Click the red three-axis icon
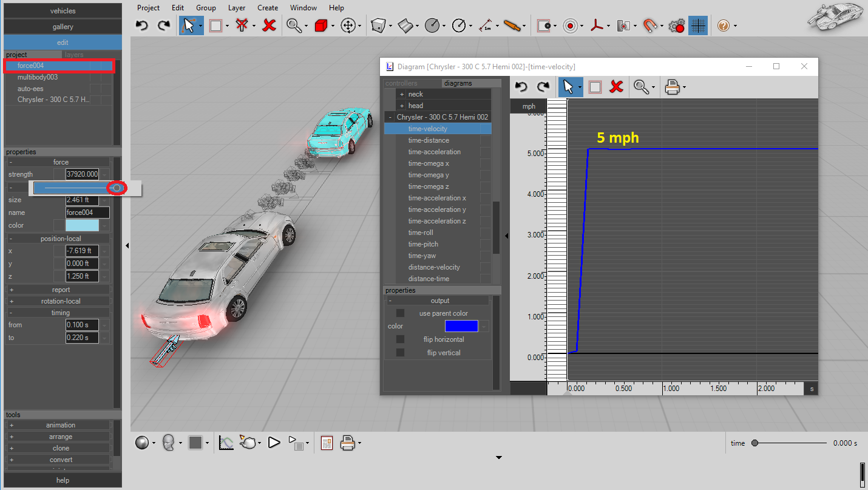Screen dimensions: 868x490 pyautogui.click(x=598, y=26)
